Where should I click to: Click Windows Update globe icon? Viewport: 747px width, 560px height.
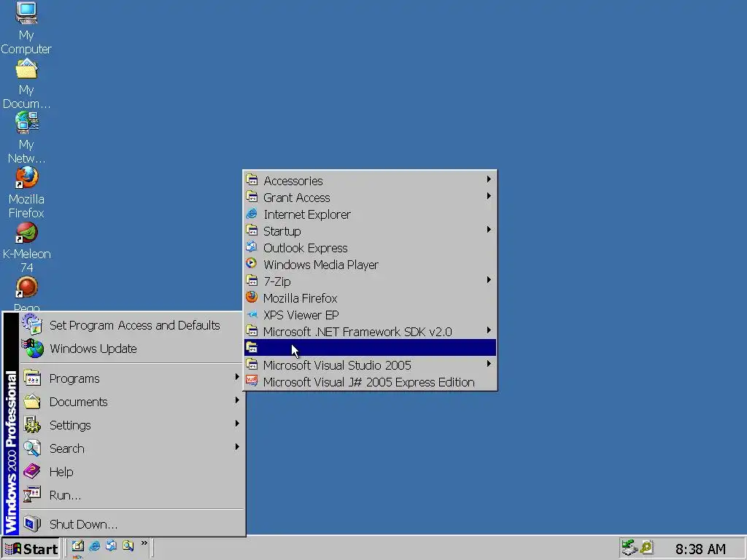[x=34, y=348]
